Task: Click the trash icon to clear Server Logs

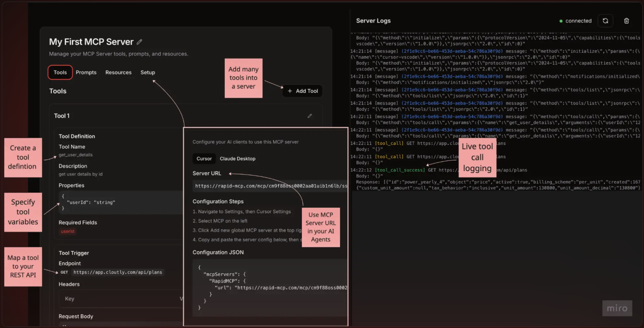Action: (627, 21)
